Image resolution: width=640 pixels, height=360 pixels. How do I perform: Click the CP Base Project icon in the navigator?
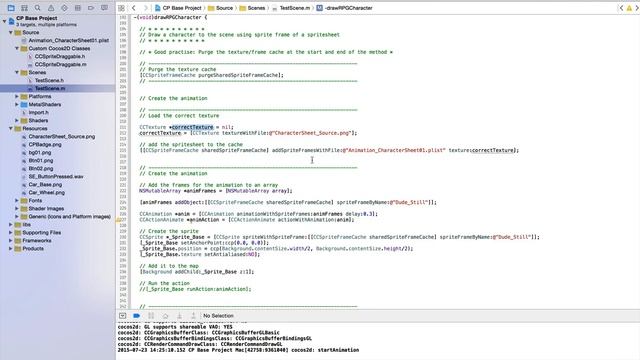[11, 21]
